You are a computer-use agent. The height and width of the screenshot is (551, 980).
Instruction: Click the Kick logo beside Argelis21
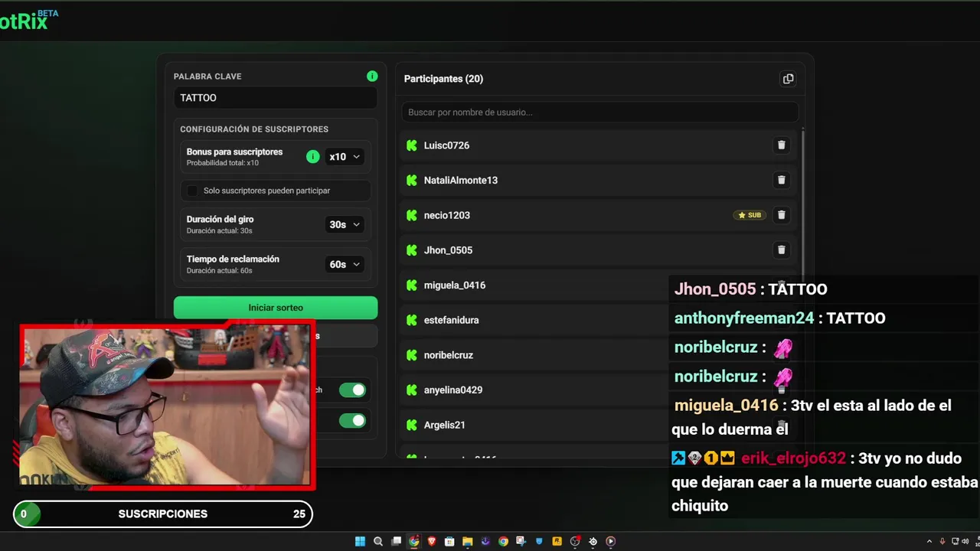pos(412,425)
